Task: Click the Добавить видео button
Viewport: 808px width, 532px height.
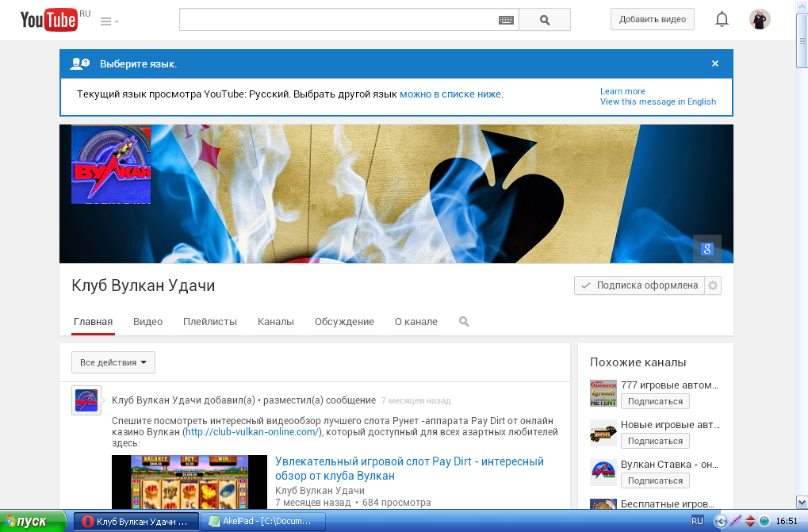Action: click(653, 20)
